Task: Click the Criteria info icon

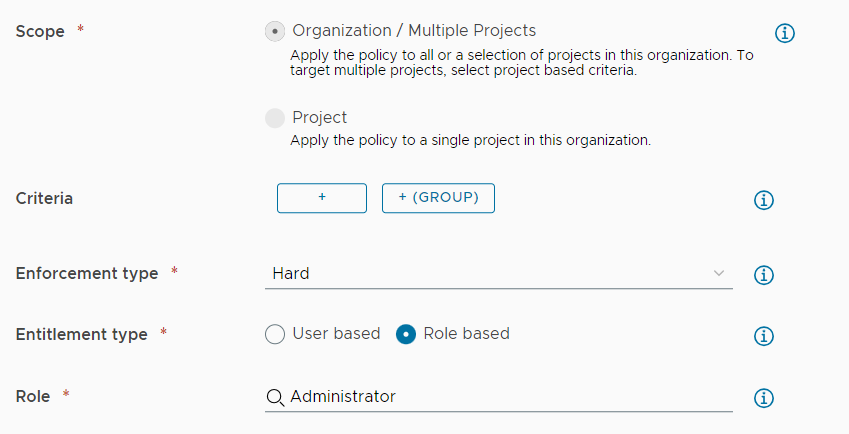Action: pos(763,200)
